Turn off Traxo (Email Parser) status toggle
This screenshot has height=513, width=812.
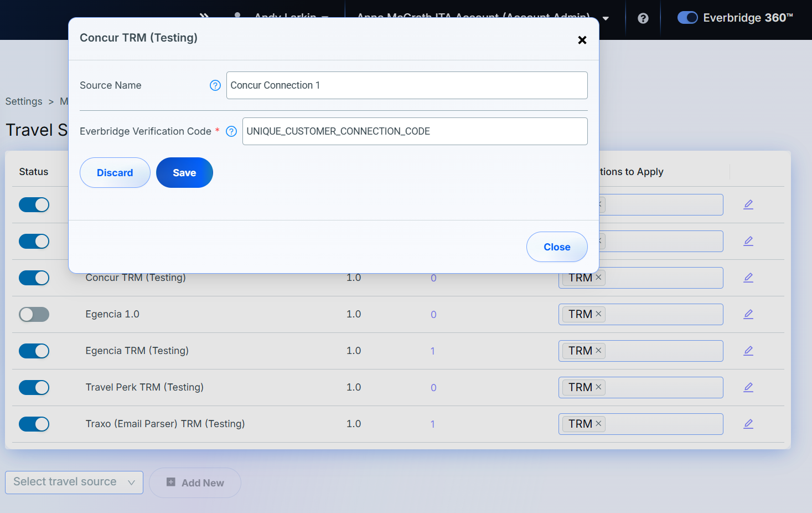pos(34,424)
